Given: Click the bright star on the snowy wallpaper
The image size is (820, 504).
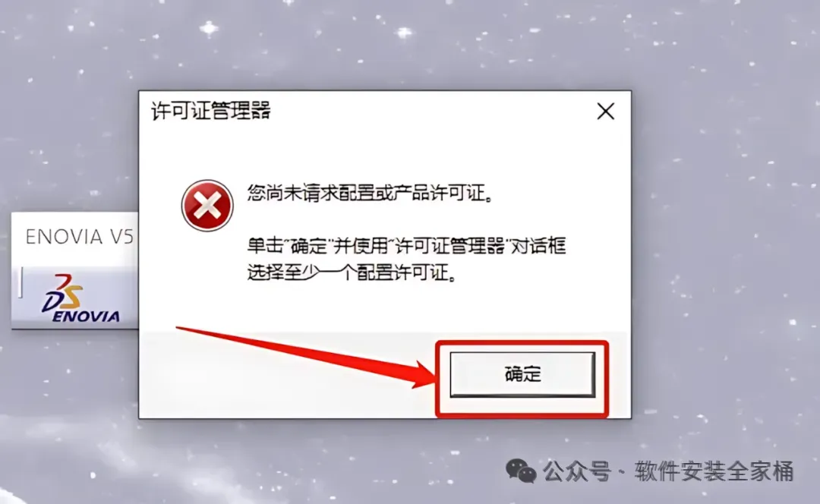Looking at the screenshot, I should click(x=210, y=29).
